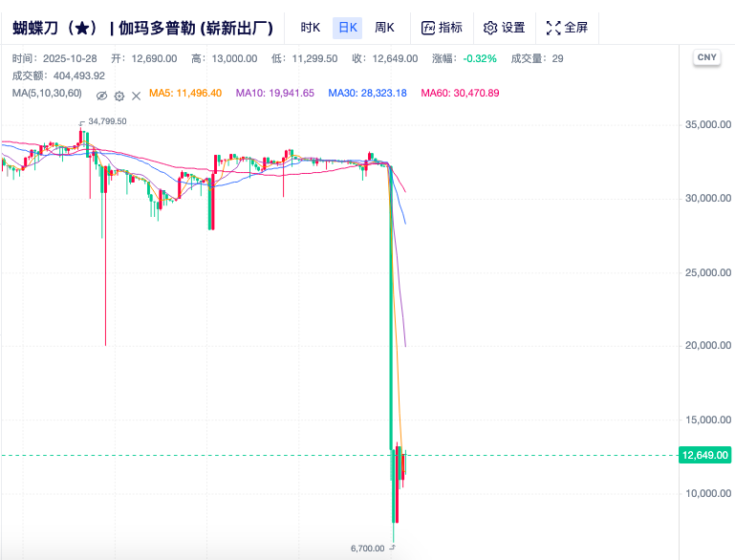Click the blue MA30 value label

367,94
